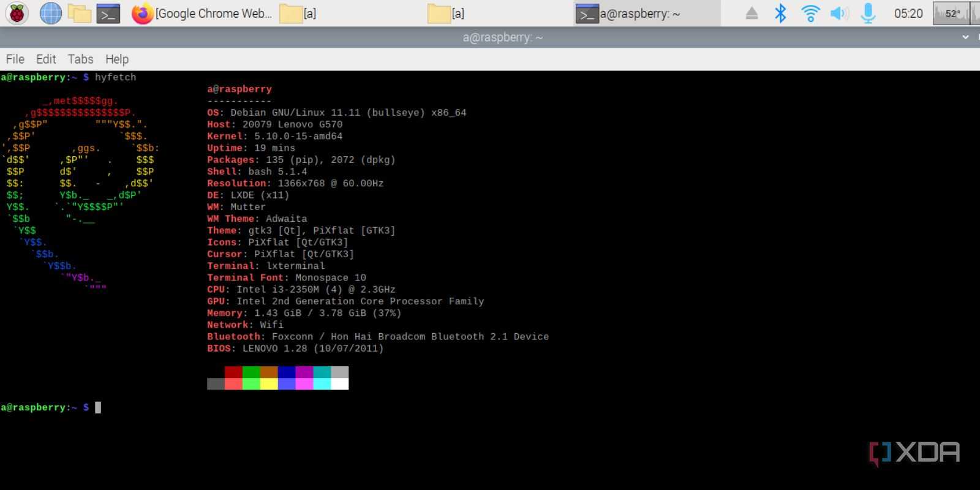Open the Edit menu

point(46,59)
